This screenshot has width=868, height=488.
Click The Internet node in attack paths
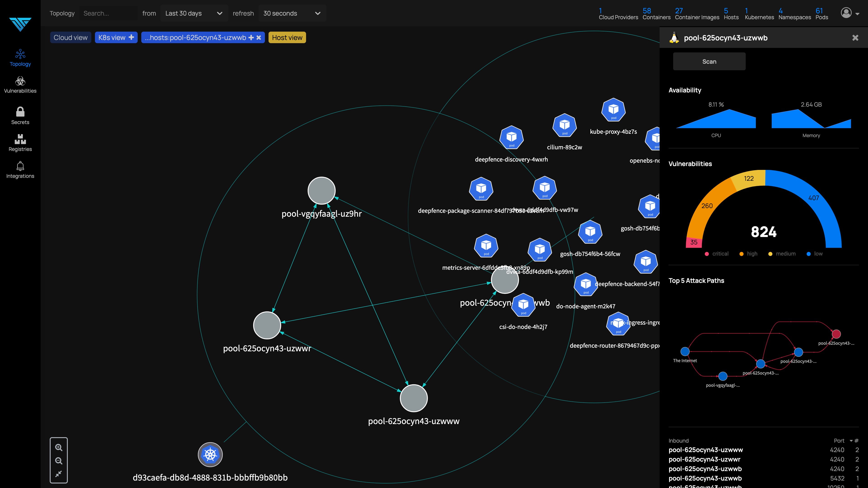coord(685,351)
